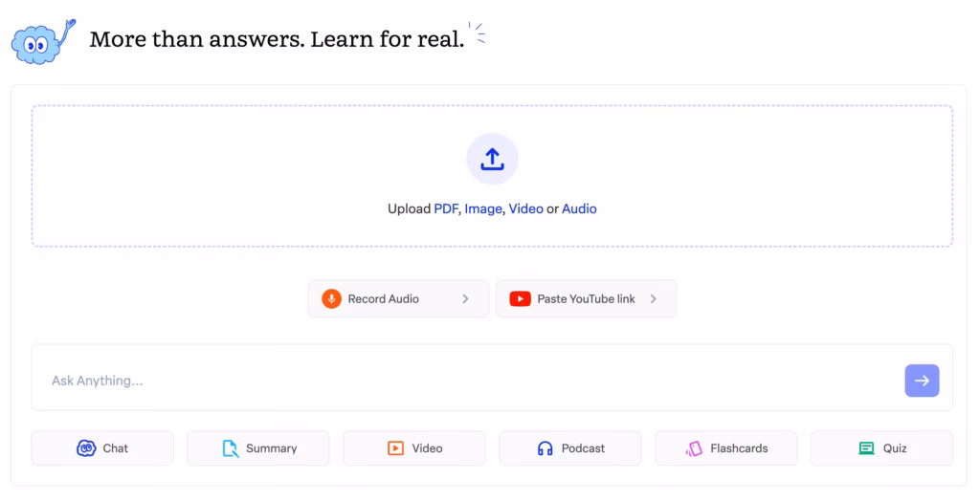
Task: Click the pink Flashcards icon
Action: tap(694, 447)
